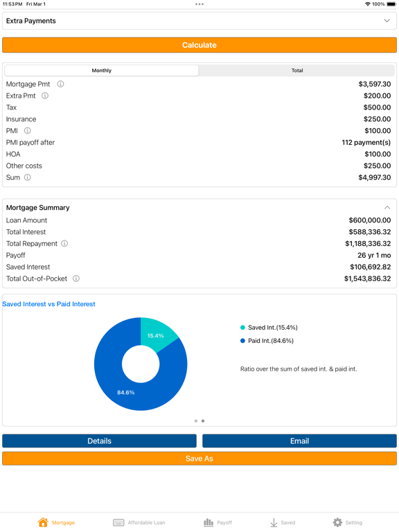Tap the $1,543,836.32 out-of-pocket value
This screenshot has height=532, width=399.
pyautogui.click(x=367, y=278)
